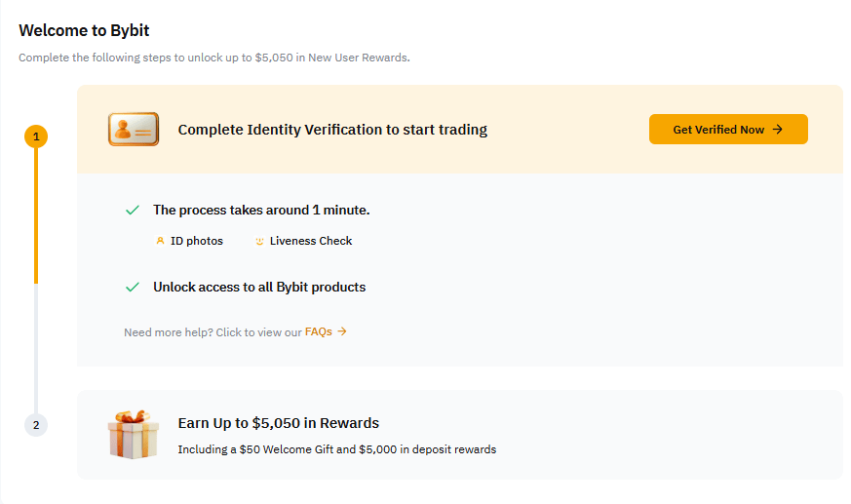Click Unlock access to all Bybit products
The height and width of the screenshot is (504, 851).
click(259, 287)
